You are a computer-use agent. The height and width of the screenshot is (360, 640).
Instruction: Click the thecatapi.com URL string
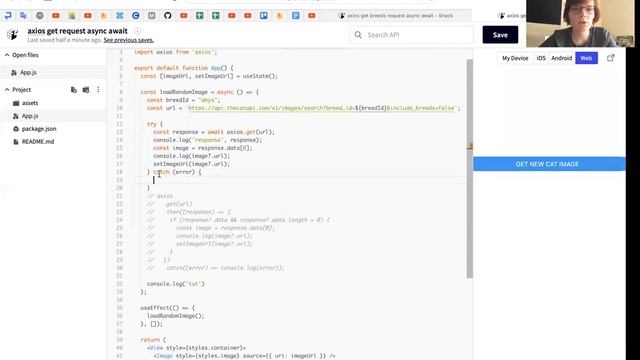click(322, 108)
